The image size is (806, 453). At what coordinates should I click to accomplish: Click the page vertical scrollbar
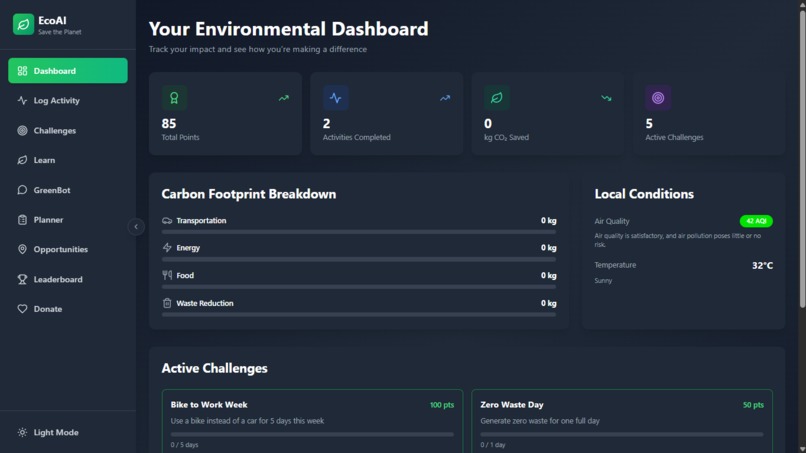[x=802, y=159]
